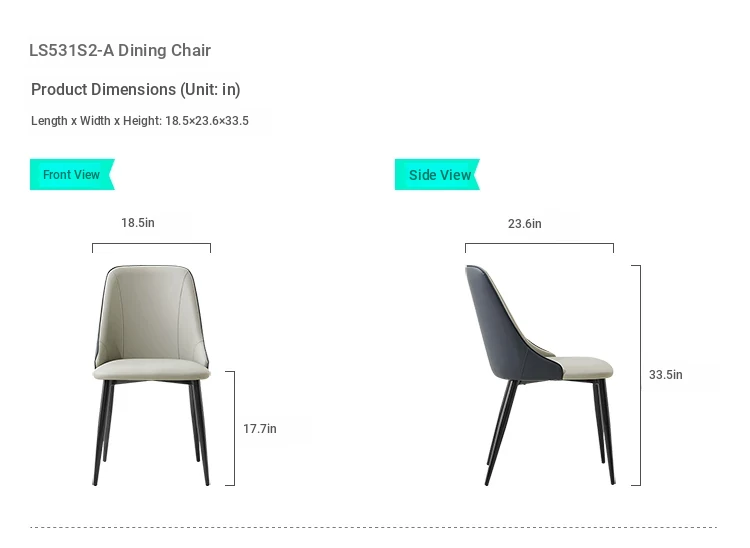Click the teal Front View label
This screenshot has height=548, width=750.
pyautogui.click(x=71, y=175)
